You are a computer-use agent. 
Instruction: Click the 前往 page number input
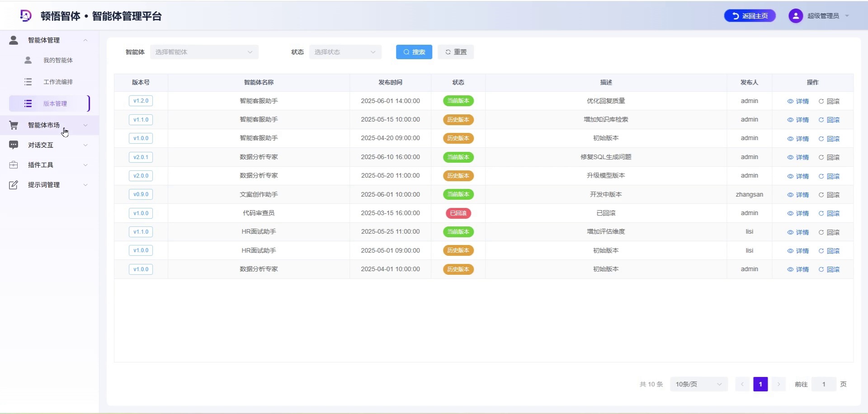pos(824,384)
